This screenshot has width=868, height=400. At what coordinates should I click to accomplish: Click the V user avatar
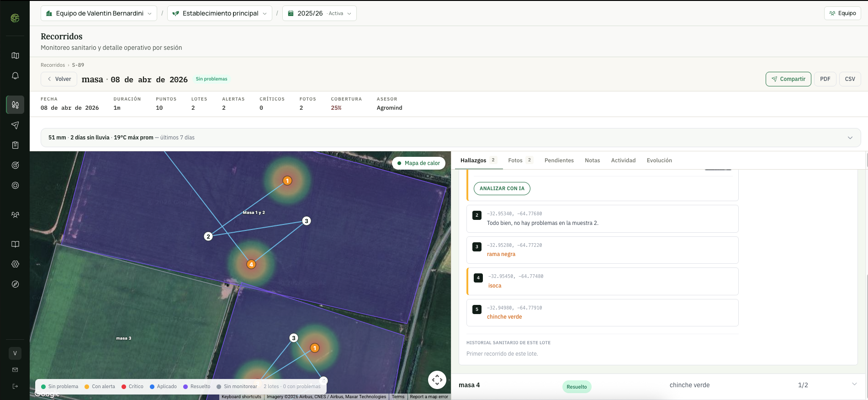(x=15, y=353)
